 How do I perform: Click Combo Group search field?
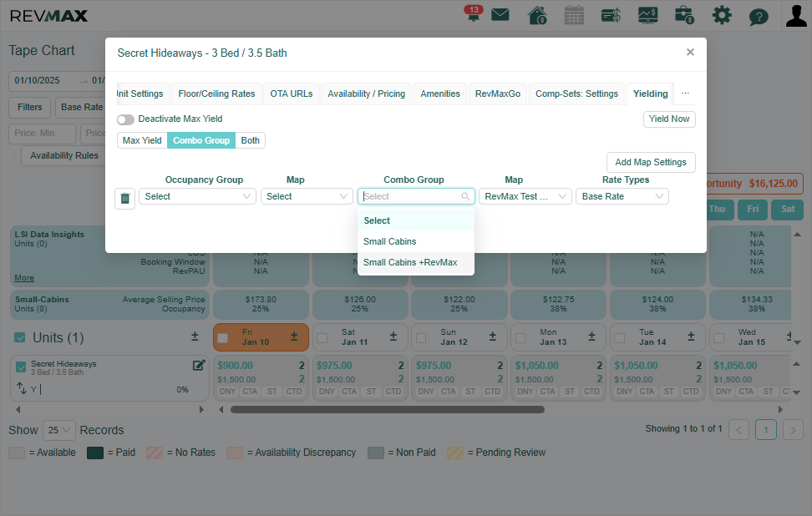[416, 196]
